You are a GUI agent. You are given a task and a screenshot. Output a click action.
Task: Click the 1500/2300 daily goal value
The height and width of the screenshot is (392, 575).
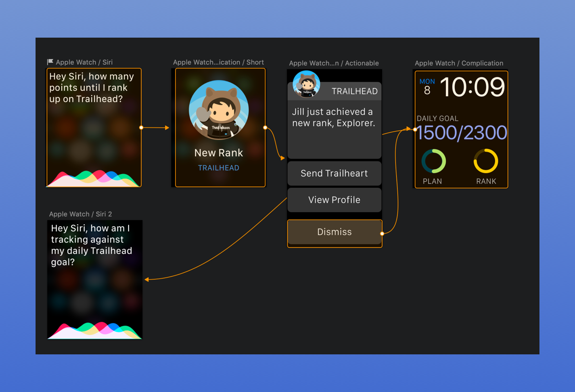point(462,133)
